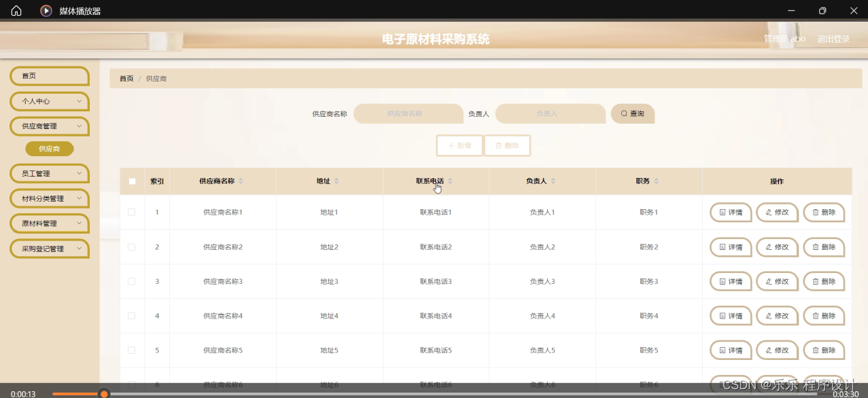Check the checkbox for row 1

pos(132,212)
